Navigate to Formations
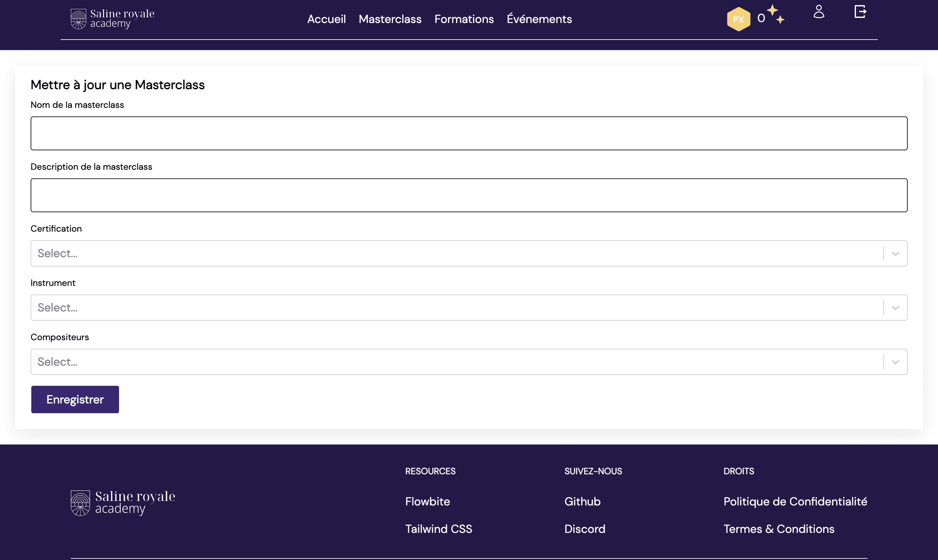938x560 pixels. [x=464, y=19]
